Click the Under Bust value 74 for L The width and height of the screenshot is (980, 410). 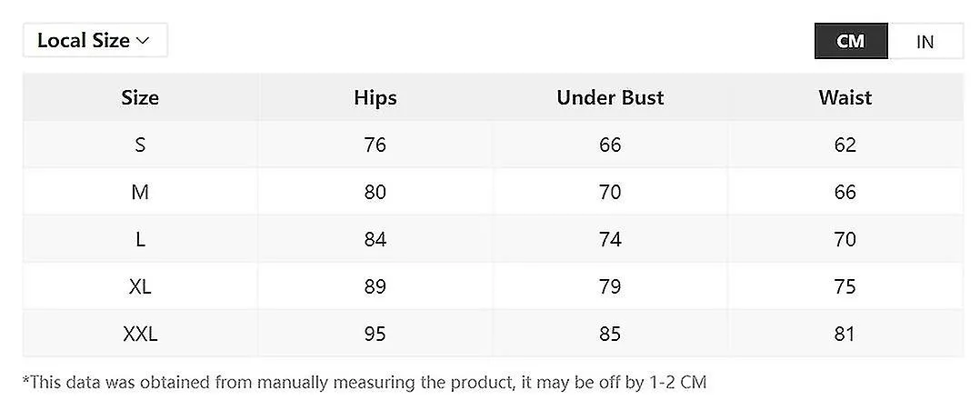point(610,239)
